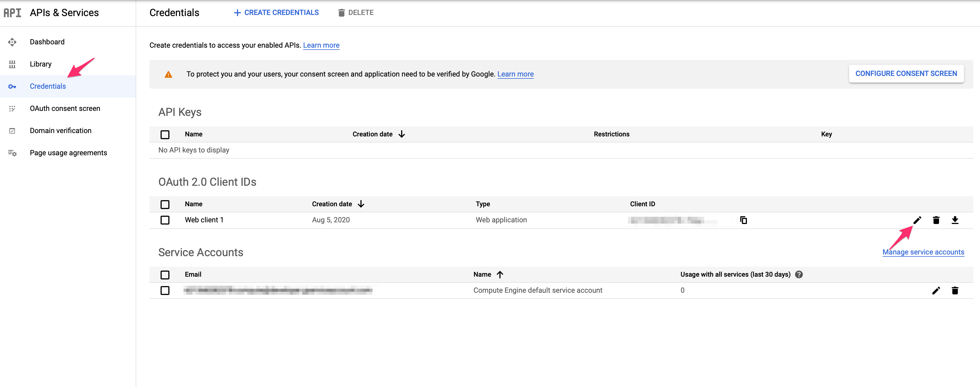Open the Library section from sidebar
The height and width of the screenshot is (387, 980).
click(x=41, y=63)
